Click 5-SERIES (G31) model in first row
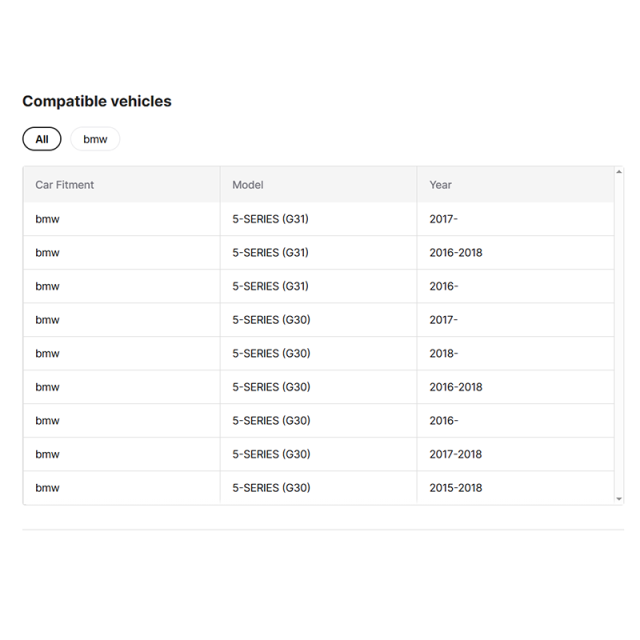 point(270,218)
